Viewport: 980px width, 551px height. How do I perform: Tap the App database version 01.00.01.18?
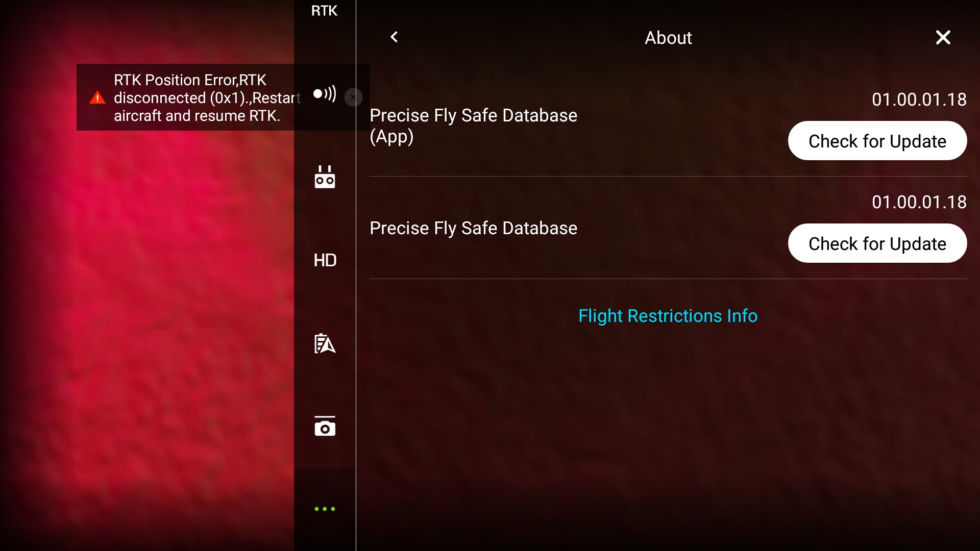click(919, 99)
